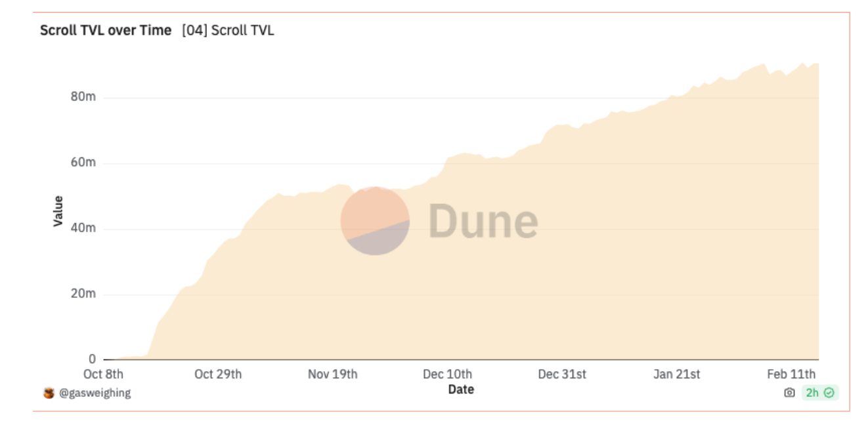Click the 2h last-updated badge

tap(812, 393)
